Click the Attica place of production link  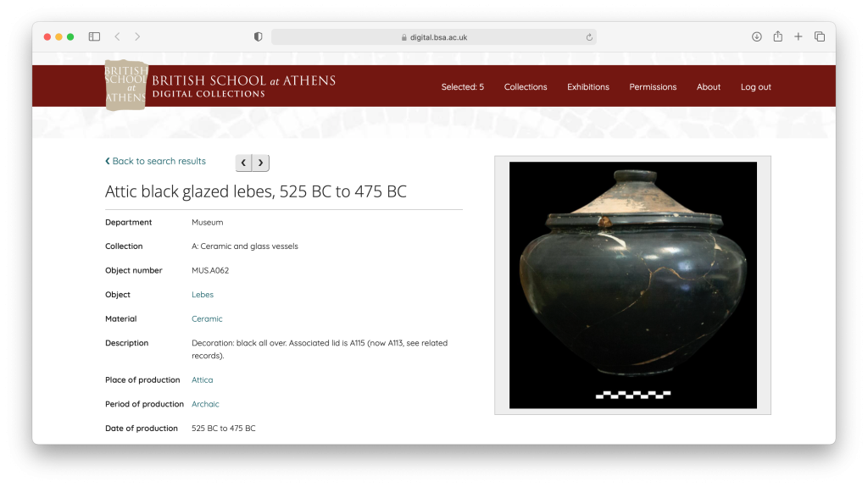[x=203, y=380]
